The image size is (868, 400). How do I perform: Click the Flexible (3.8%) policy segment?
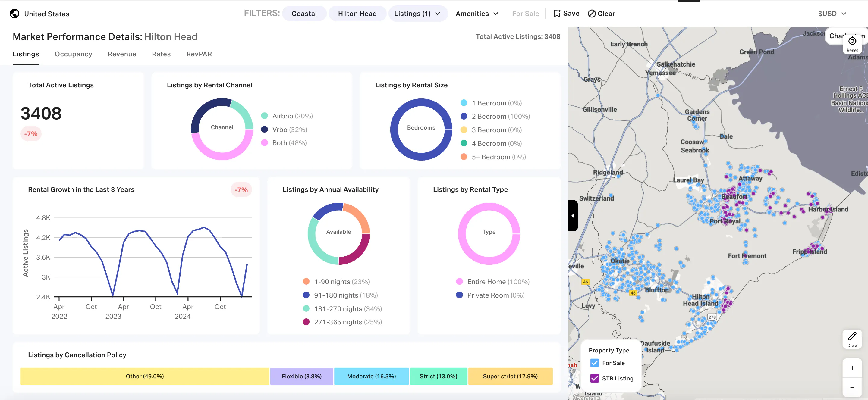(302, 376)
